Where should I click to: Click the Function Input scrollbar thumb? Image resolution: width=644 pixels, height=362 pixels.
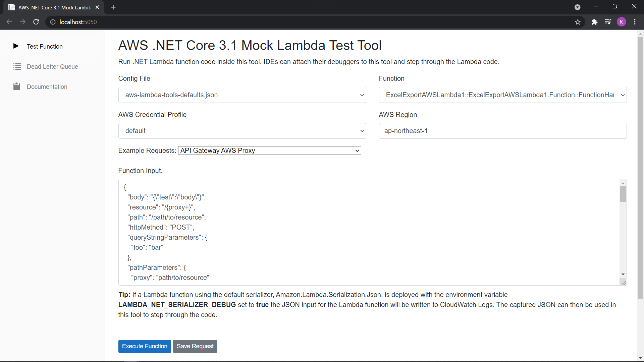(623, 194)
